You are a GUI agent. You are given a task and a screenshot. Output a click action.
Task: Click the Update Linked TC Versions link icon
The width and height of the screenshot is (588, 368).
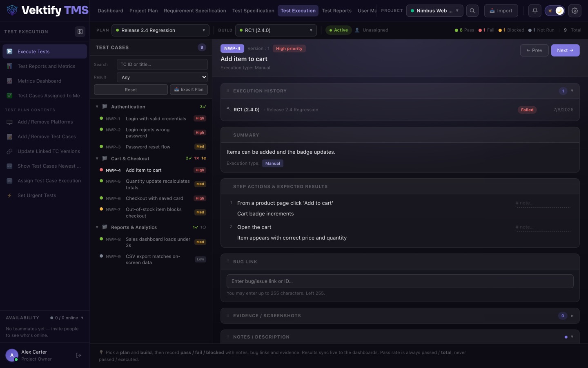9,151
